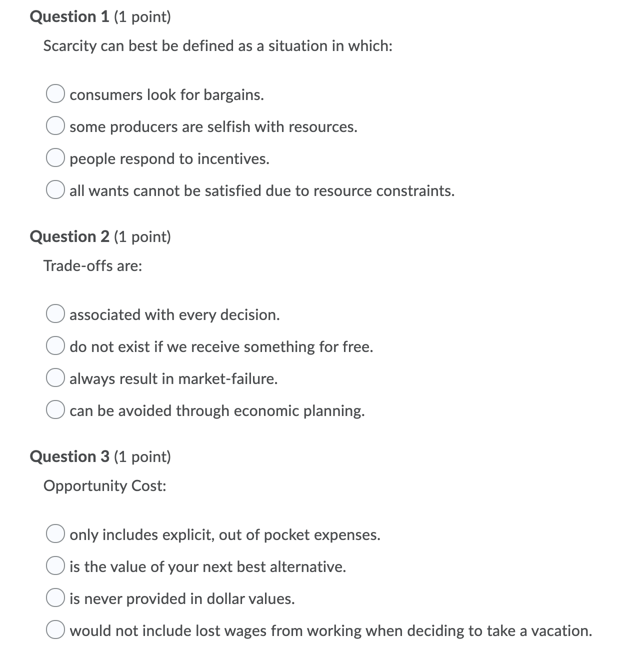The height and width of the screenshot is (656, 644).
Task: Click the "Question 1 (1 point)" heading
Action: click(100, 16)
